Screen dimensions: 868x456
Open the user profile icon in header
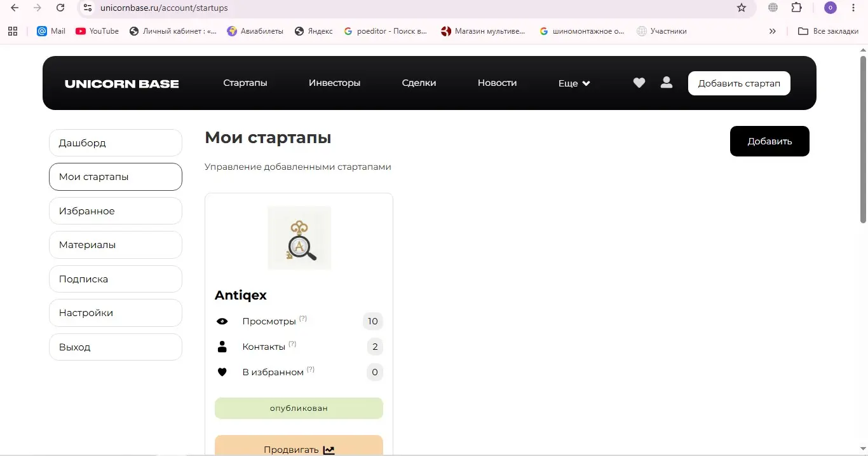[667, 82]
